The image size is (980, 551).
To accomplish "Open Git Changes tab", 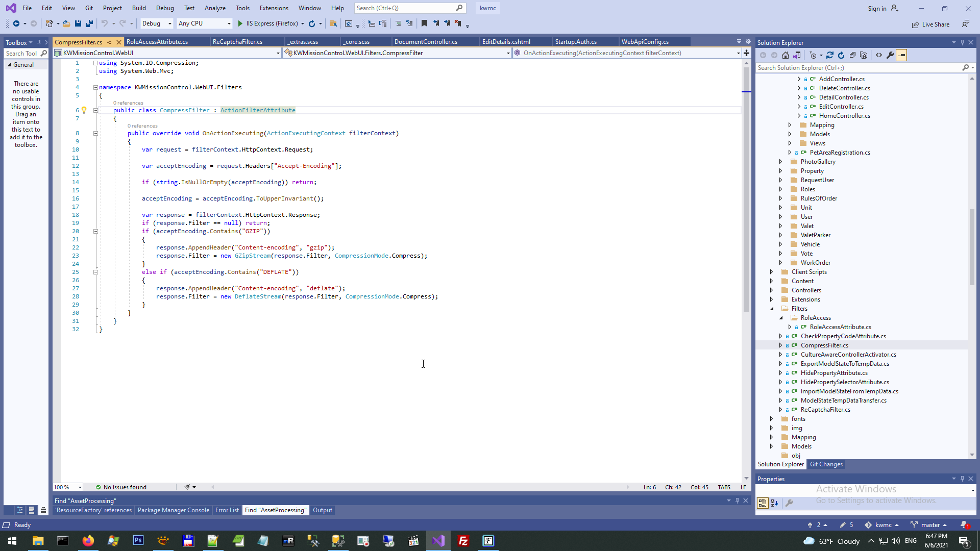I will (x=826, y=464).
